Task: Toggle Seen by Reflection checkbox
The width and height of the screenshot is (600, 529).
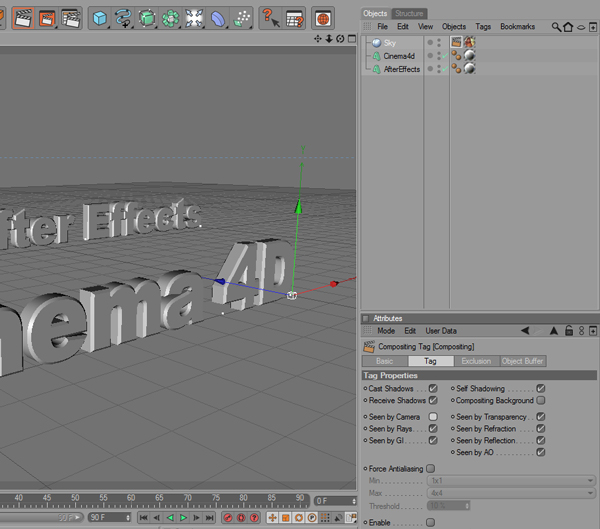Action: click(540, 440)
